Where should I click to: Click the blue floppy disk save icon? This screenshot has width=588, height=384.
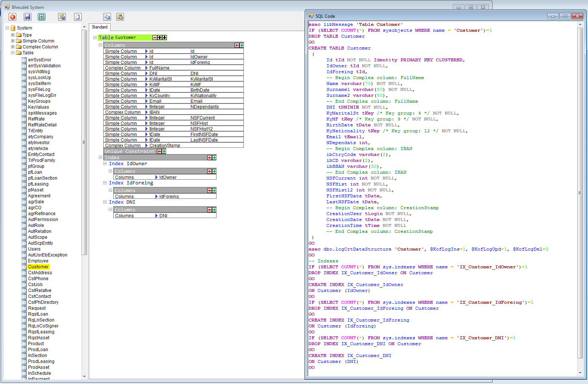tap(27, 17)
